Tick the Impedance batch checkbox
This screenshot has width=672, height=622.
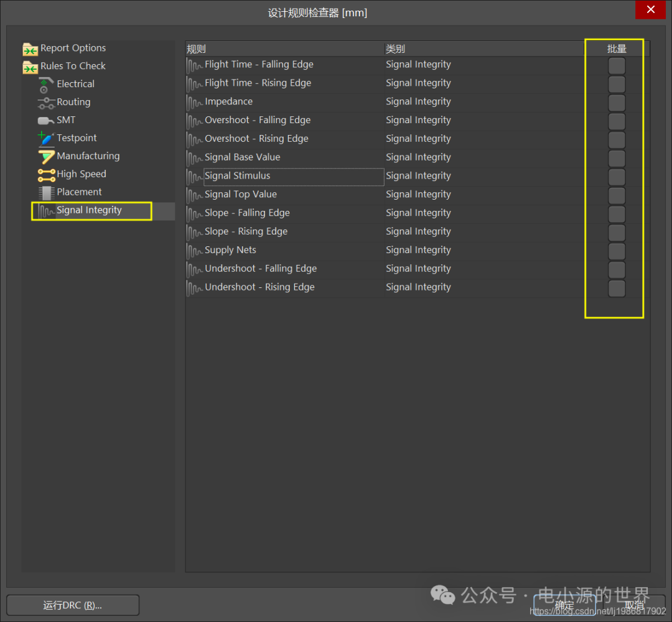[617, 103]
